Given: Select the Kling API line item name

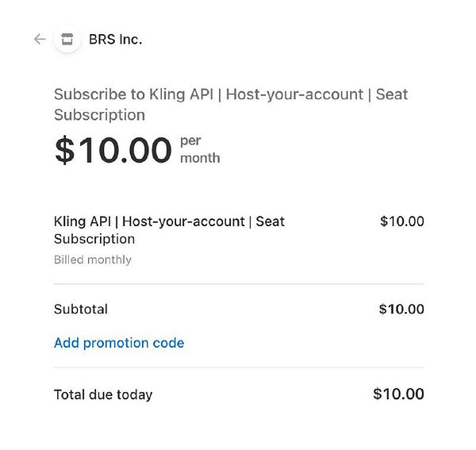Looking at the screenshot, I should pyautogui.click(x=168, y=221).
